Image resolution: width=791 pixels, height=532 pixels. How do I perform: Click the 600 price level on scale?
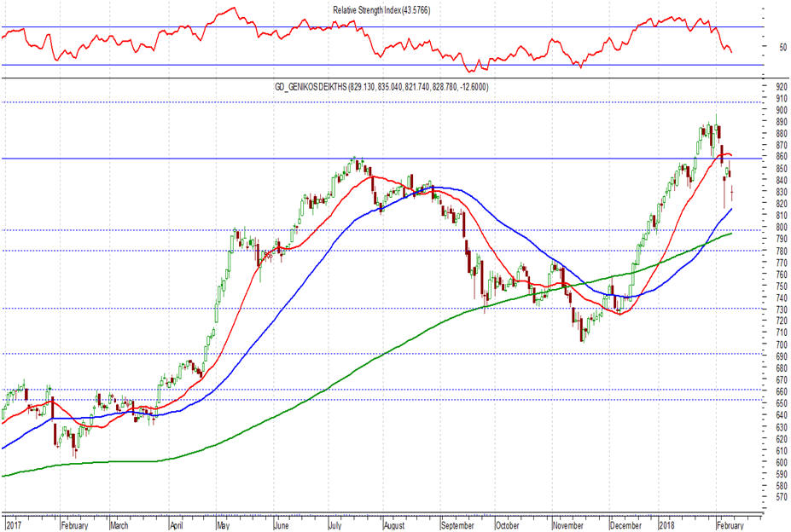tap(782, 462)
